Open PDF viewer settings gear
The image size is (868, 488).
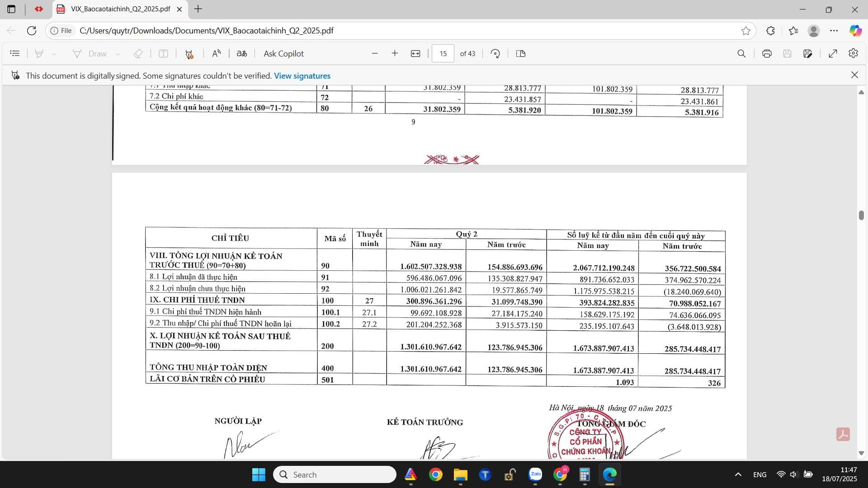(x=853, y=53)
